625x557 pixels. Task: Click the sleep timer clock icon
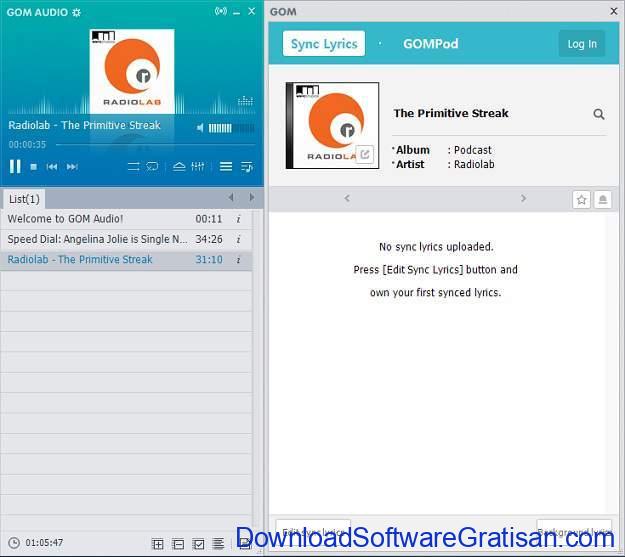(14, 543)
